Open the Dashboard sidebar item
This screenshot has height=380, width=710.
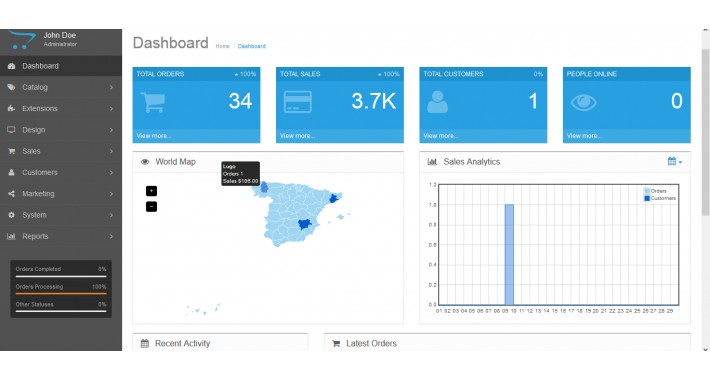(61, 66)
